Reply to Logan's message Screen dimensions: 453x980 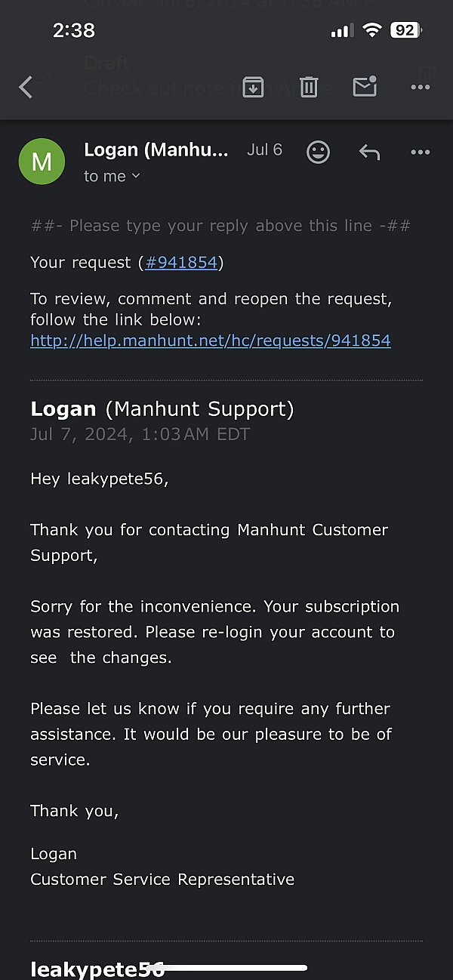click(369, 153)
